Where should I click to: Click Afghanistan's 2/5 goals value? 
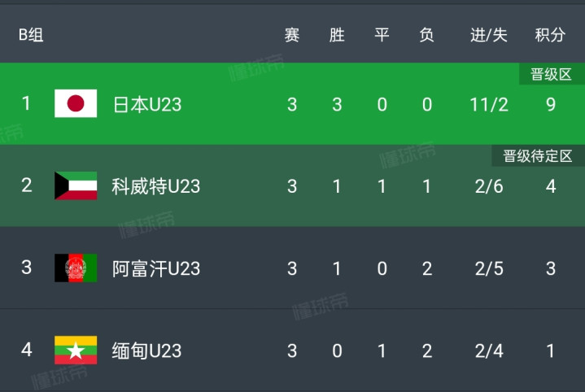coord(489,268)
